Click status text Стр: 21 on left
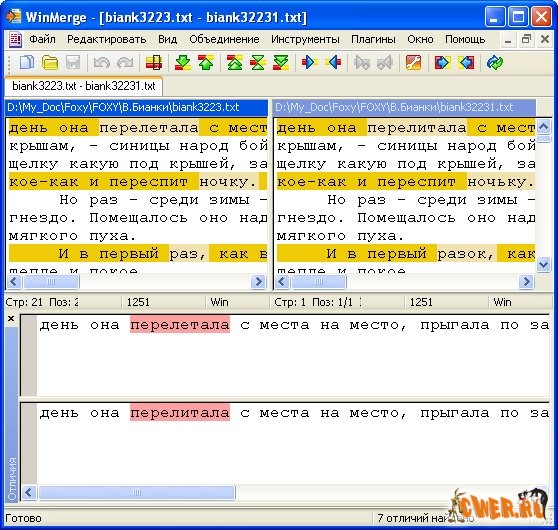This screenshot has height=530, width=558. point(24,303)
